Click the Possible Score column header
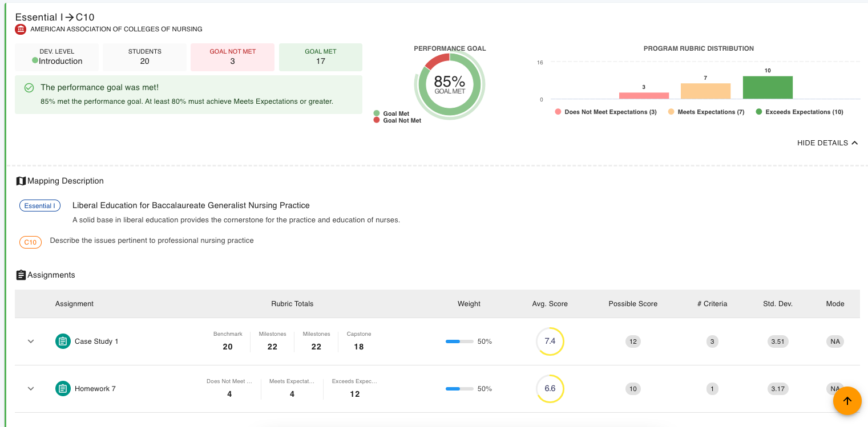868x427 pixels. (x=633, y=304)
